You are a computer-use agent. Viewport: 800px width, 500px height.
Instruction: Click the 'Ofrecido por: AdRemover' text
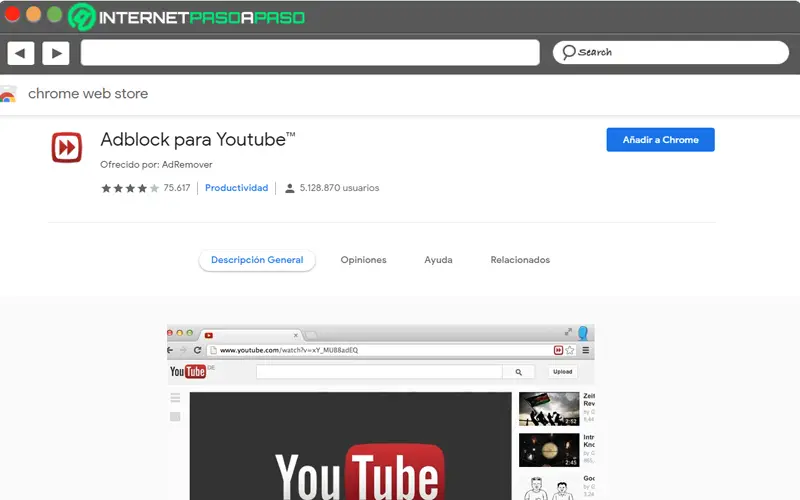pyautogui.click(x=156, y=164)
